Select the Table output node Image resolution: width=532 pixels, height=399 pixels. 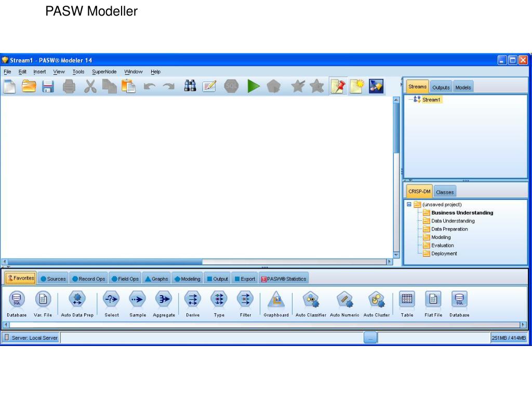(407, 303)
